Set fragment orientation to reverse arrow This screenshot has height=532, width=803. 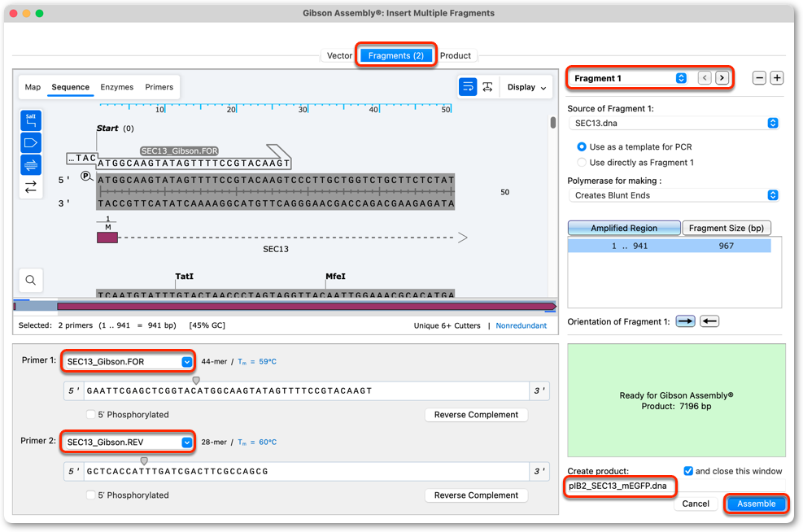(x=709, y=321)
